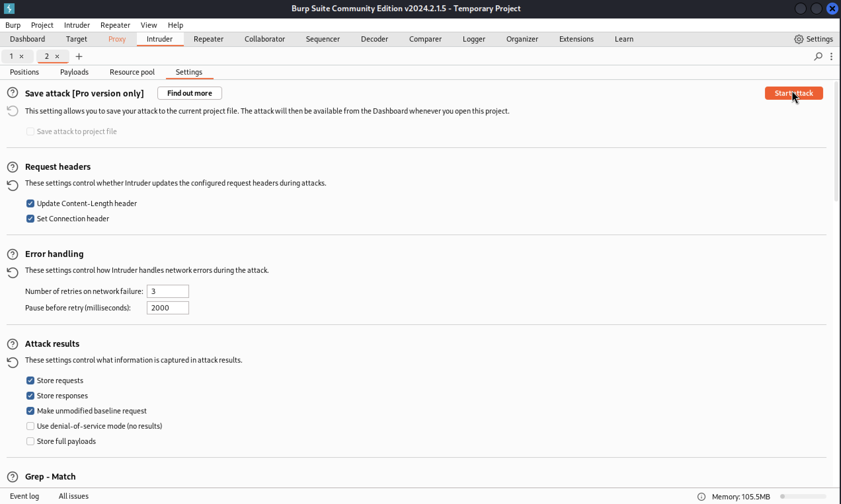
Task: Switch to the Learn tab
Action: click(624, 39)
